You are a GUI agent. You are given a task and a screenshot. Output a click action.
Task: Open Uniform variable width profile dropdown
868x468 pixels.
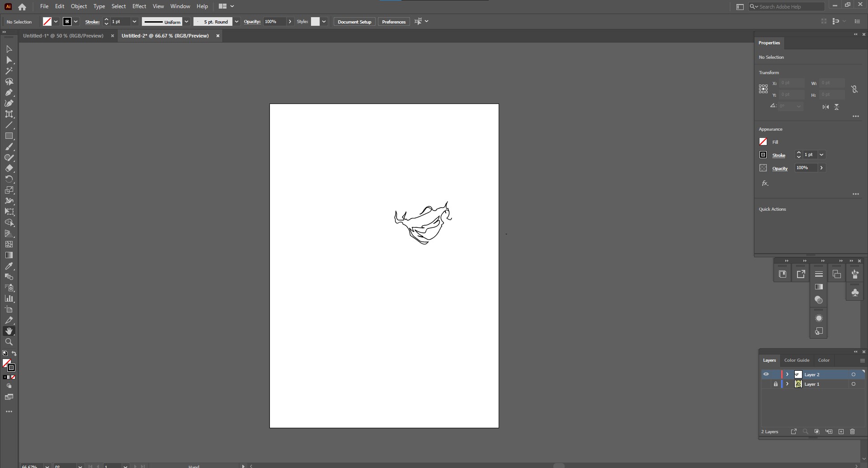(186, 22)
